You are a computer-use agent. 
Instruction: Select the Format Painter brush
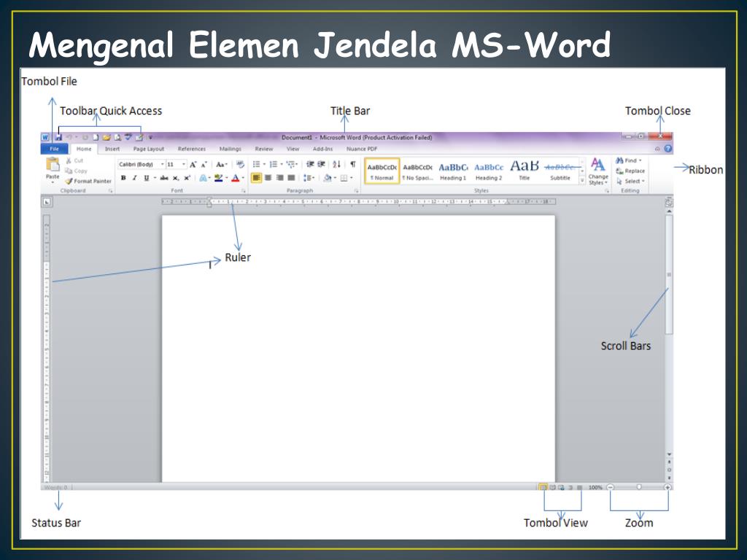pos(88,181)
